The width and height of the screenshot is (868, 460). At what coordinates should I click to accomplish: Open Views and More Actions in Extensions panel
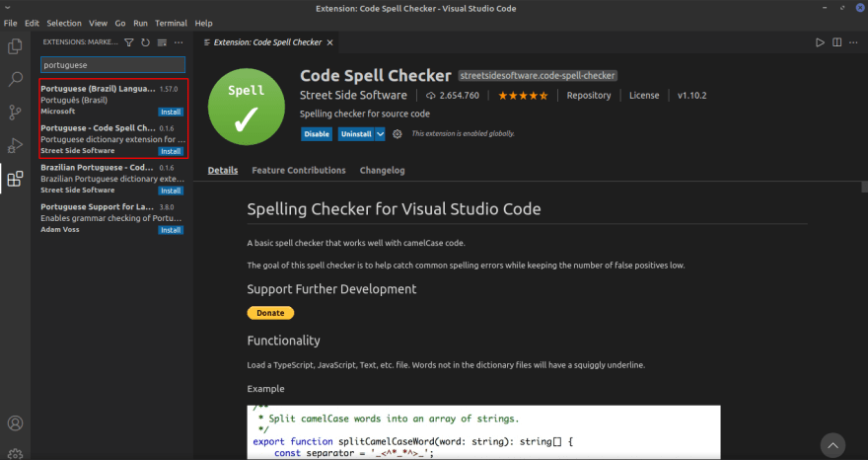tap(179, 42)
